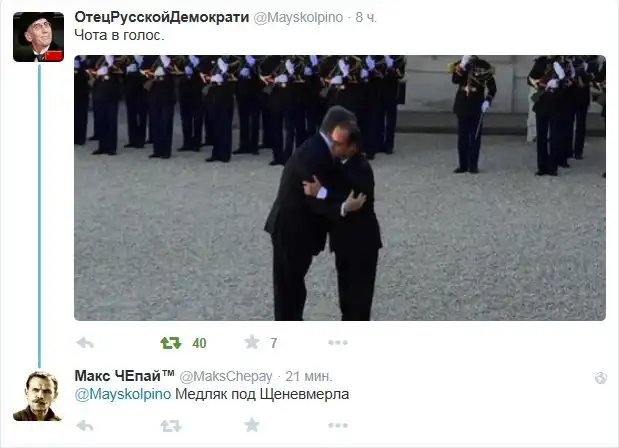Click the globe icon on reply tweet
619x448 pixels.
(x=601, y=378)
